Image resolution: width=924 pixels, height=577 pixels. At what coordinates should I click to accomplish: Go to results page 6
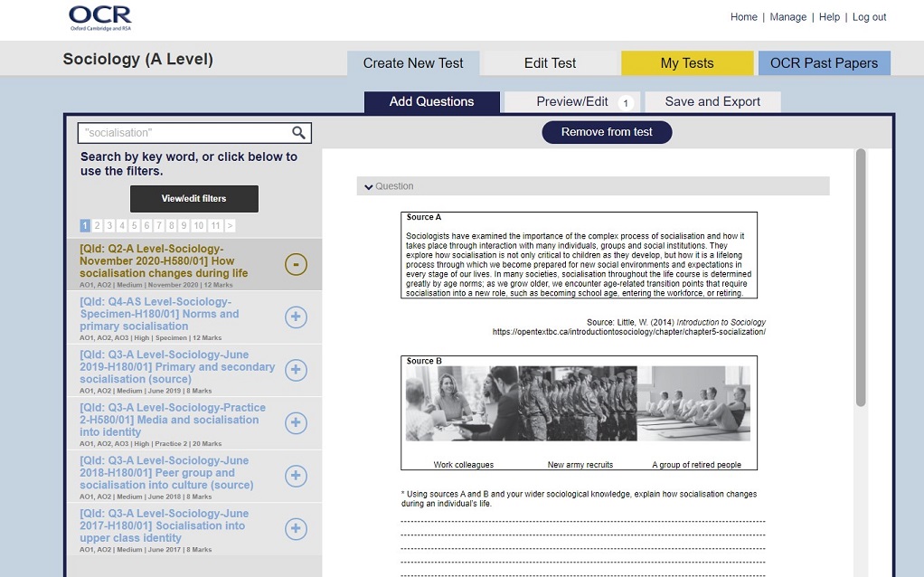[146, 225]
